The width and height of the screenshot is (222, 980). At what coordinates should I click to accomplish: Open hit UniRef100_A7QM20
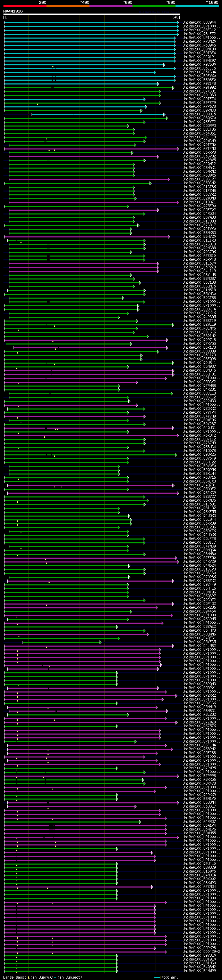[x=199, y=41]
